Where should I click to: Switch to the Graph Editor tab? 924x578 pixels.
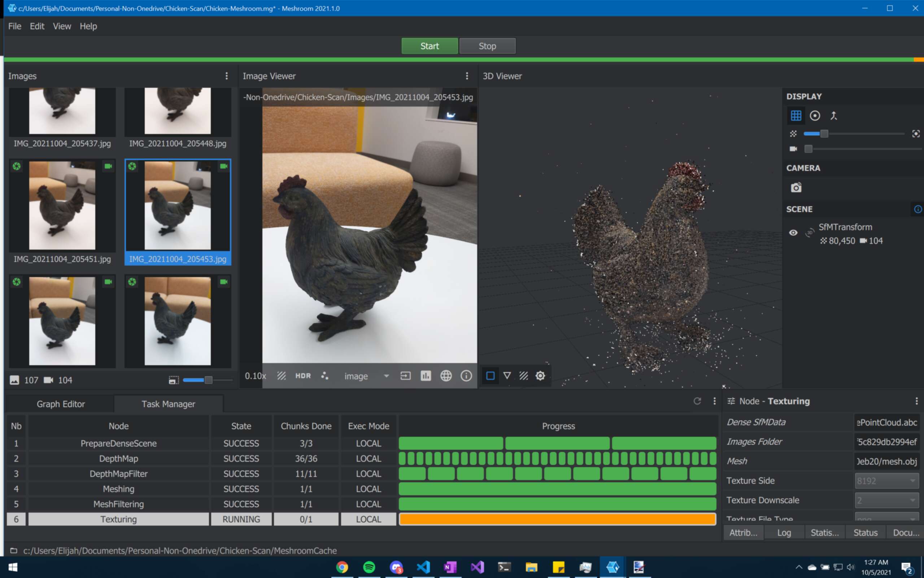click(60, 404)
